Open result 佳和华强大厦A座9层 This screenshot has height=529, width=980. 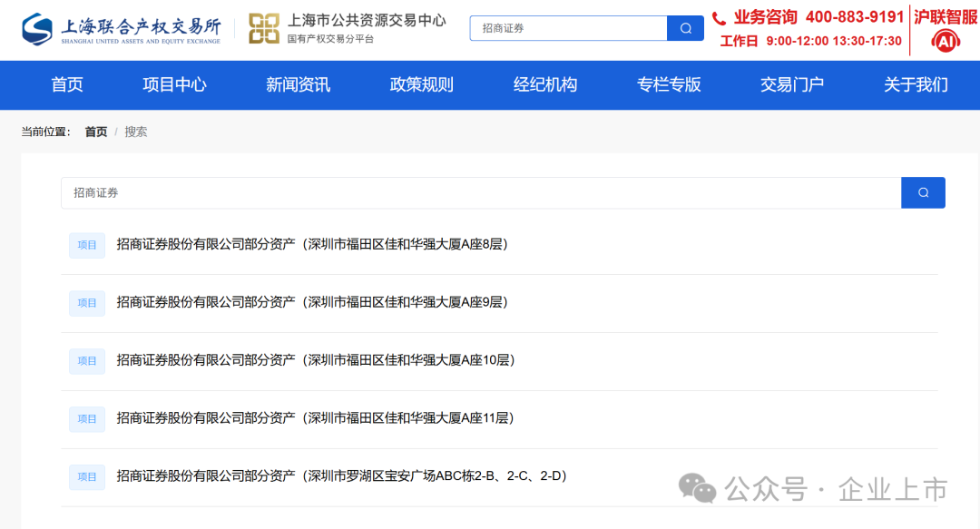[x=312, y=303]
